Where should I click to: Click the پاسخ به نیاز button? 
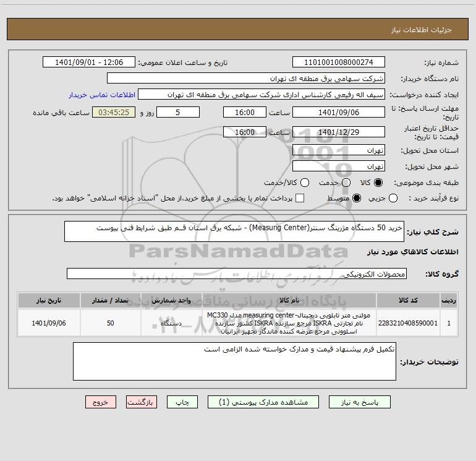(x=359, y=402)
